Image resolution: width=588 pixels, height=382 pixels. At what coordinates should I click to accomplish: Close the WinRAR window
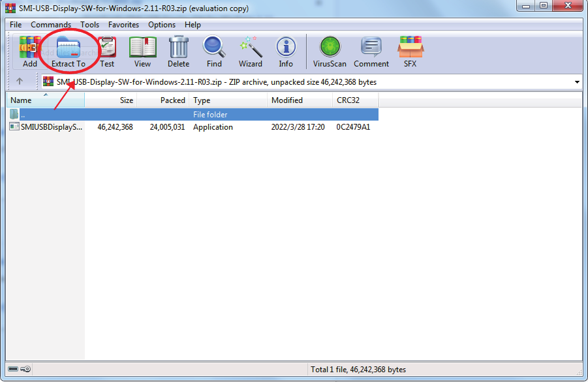568,6
